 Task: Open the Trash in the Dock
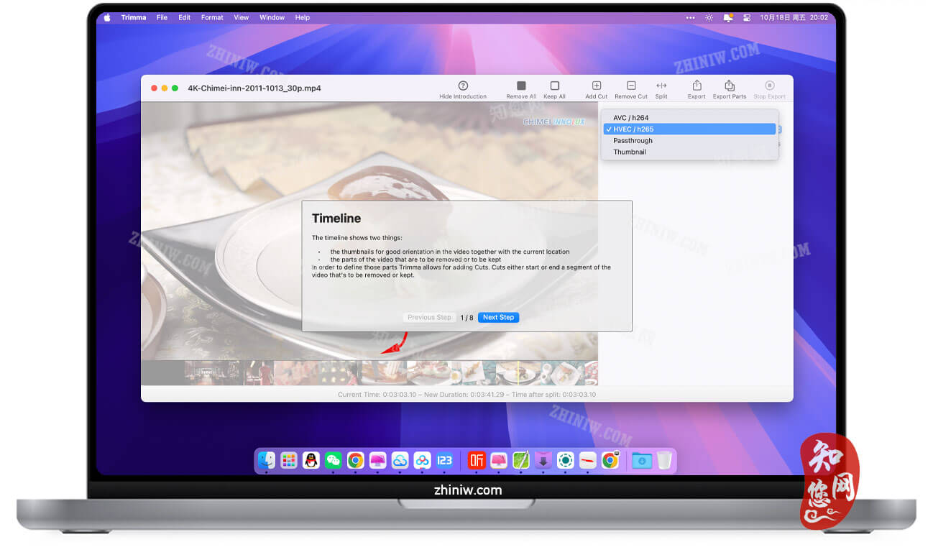(664, 460)
